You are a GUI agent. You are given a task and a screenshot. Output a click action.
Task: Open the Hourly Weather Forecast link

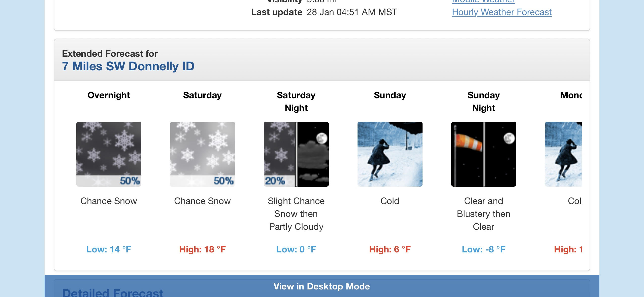click(x=502, y=12)
